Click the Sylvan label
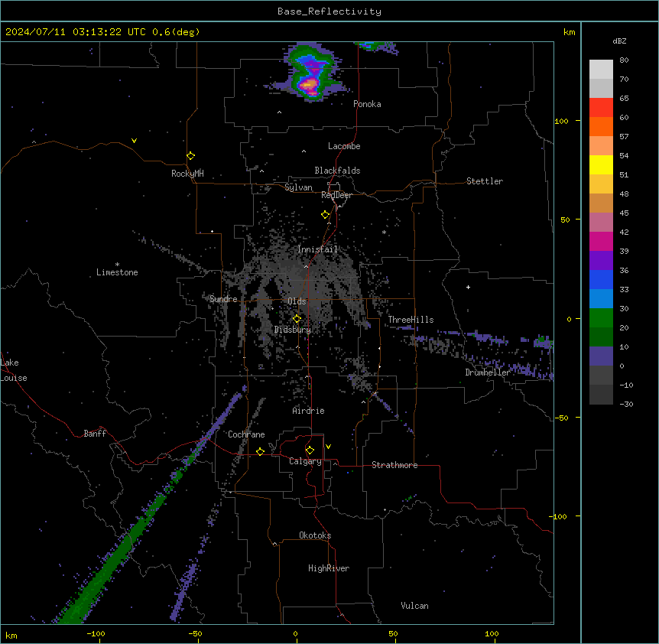Screen dimensions: 659x644 [x=298, y=187]
